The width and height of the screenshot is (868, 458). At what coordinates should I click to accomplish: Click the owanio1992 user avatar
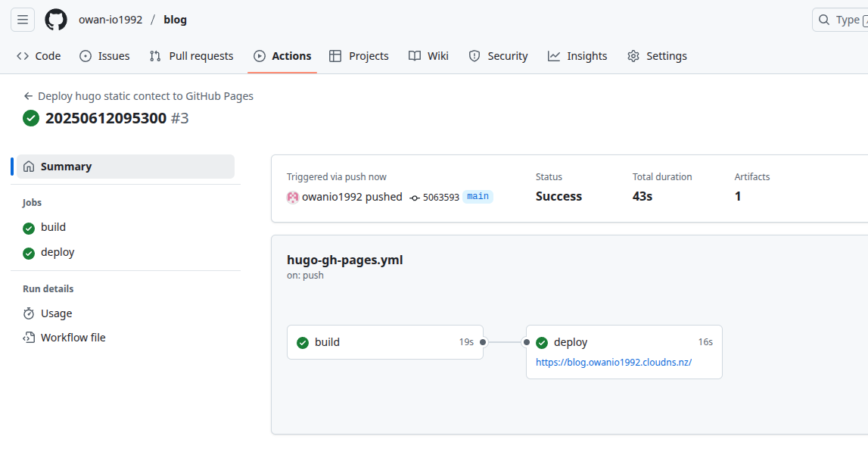click(293, 197)
